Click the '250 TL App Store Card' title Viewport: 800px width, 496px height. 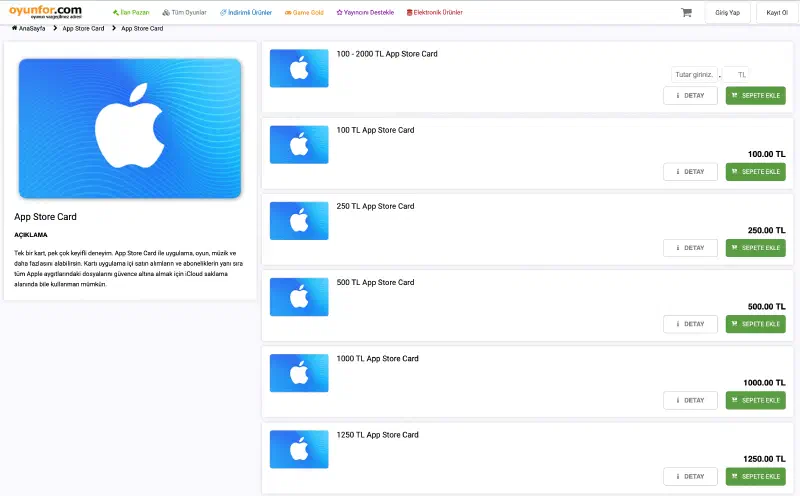coord(376,206)
